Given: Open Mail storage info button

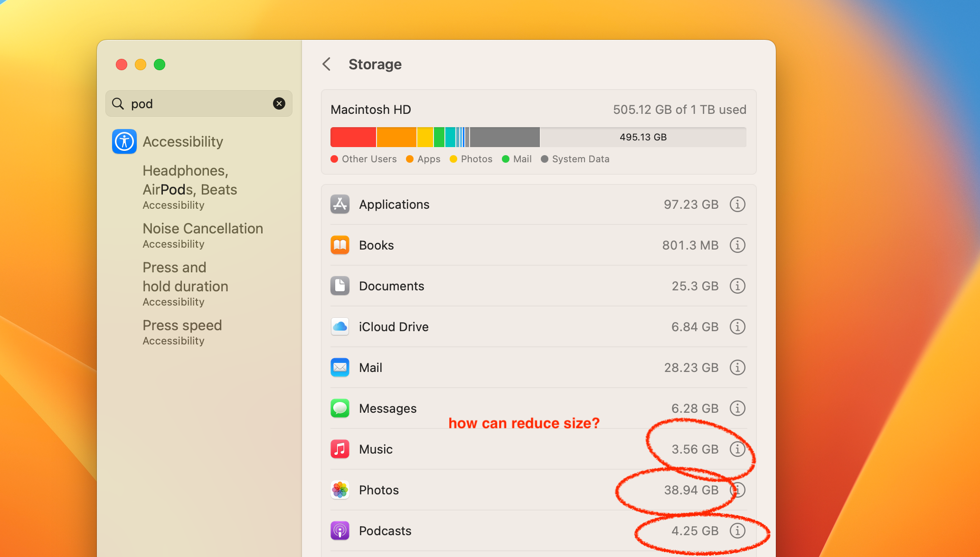Looking at the screenshot, I should 737,368.
